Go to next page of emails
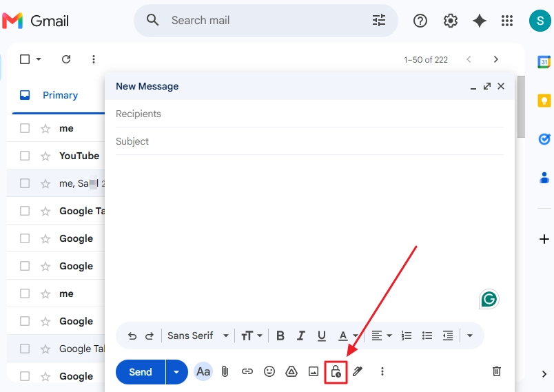This screenshot has width=554, height=392. tap(495, 59)
